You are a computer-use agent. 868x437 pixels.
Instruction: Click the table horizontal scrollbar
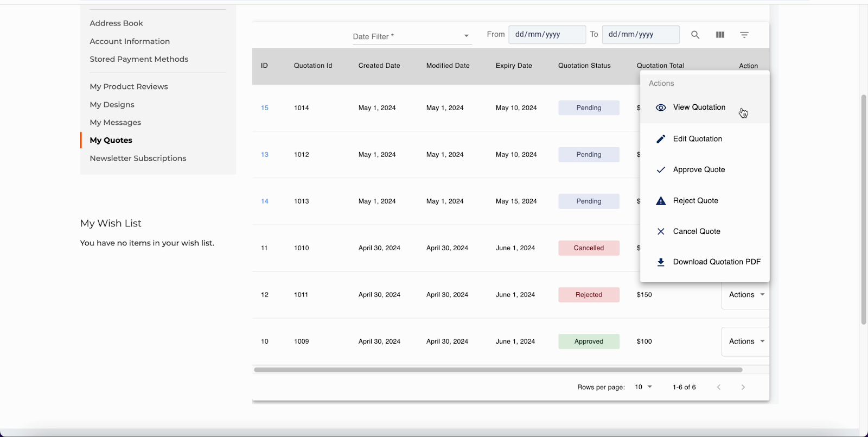point(497,370)
